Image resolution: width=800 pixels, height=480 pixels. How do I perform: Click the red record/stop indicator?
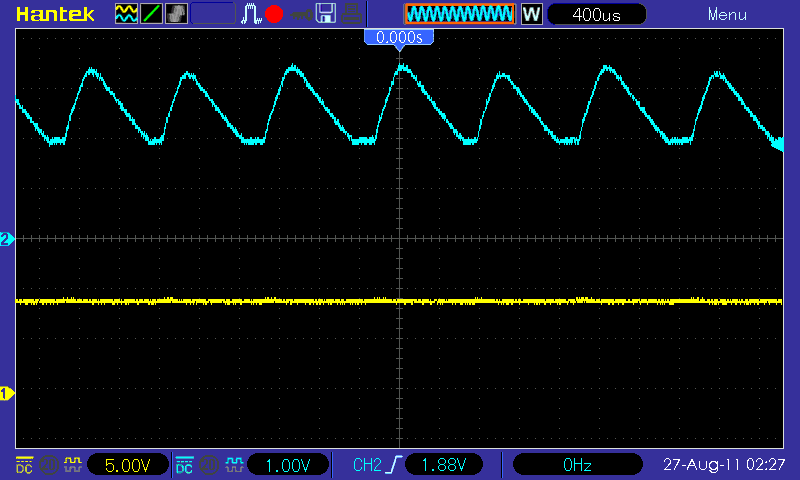point(274,14)
